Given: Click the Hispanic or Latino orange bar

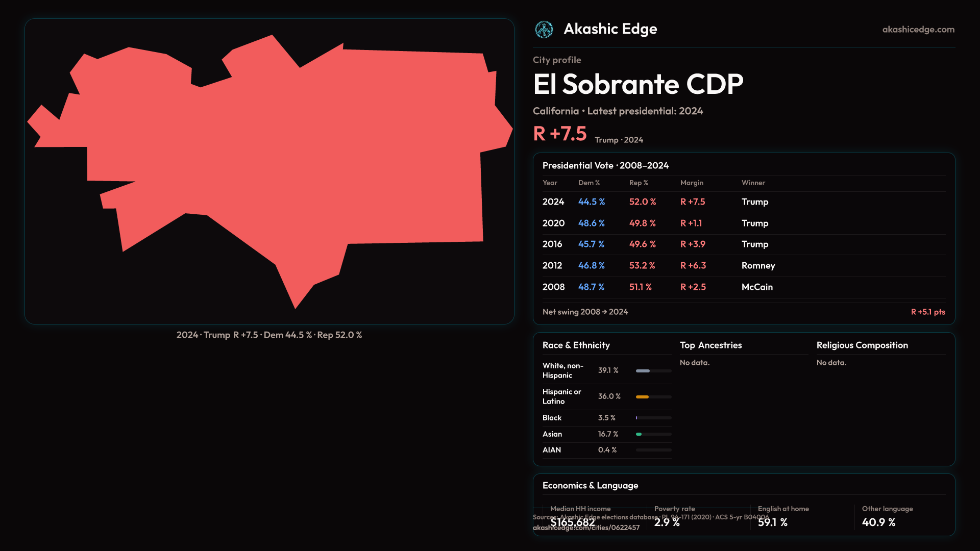Looking at the screenshot, I should (643, 397).
